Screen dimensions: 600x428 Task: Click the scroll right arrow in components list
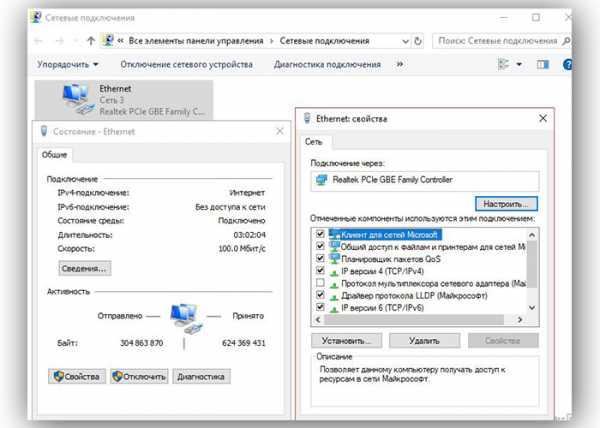520,319
